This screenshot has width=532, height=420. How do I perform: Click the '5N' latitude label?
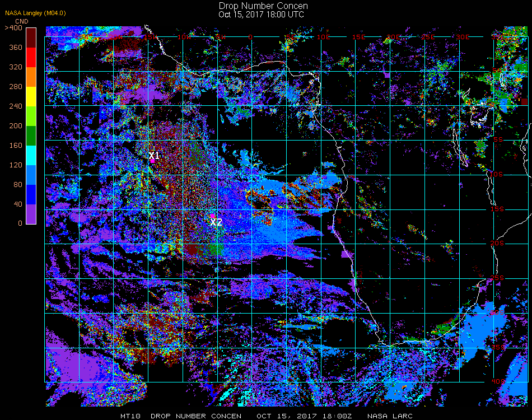click(497, 71)
